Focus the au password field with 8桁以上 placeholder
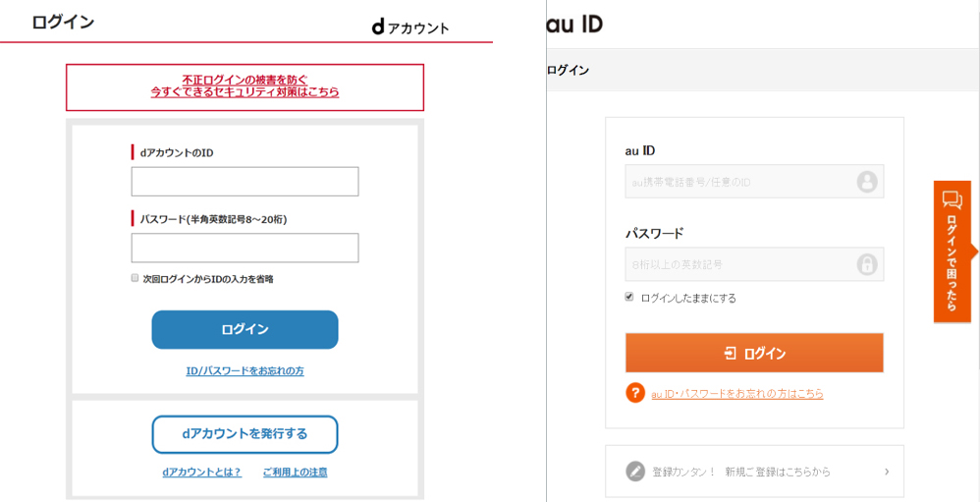This screenshot has width=980, height=502. tap(754, 264)
